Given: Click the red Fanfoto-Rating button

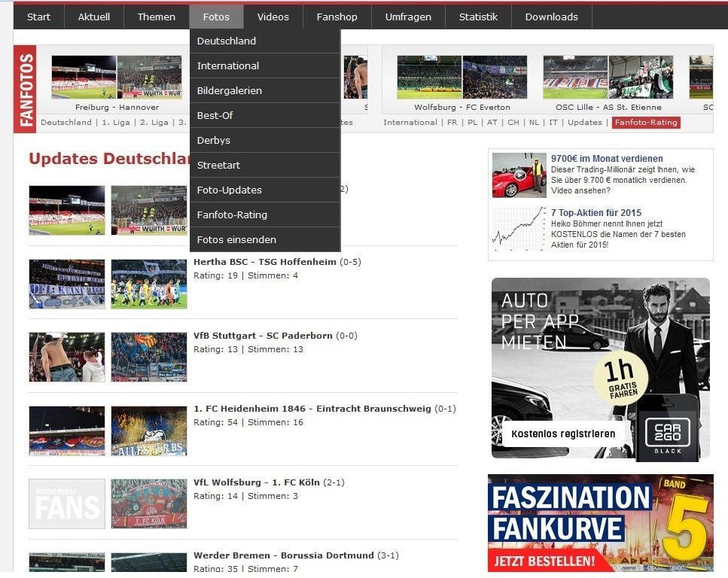Looking at the screenshot, I should pyautogui.click(x=646, y=123).
